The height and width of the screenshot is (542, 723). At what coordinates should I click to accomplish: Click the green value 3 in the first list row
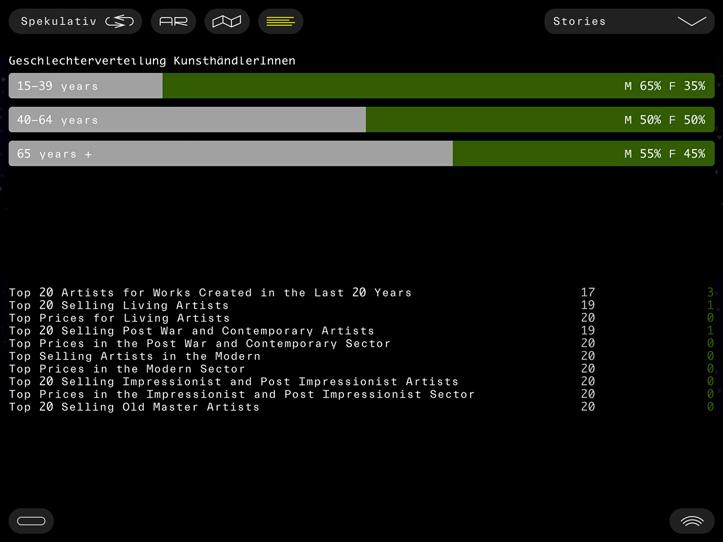tap(711, 292)
